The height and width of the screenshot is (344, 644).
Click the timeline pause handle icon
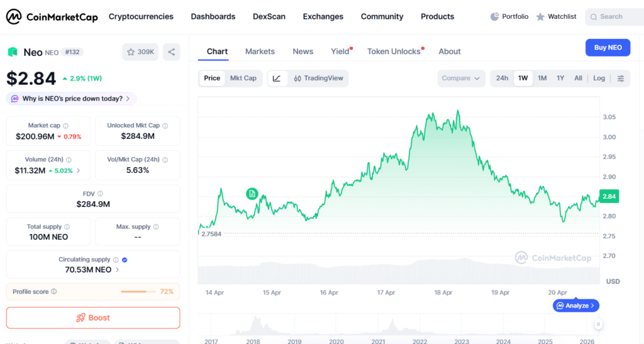[x=598, y=325]
